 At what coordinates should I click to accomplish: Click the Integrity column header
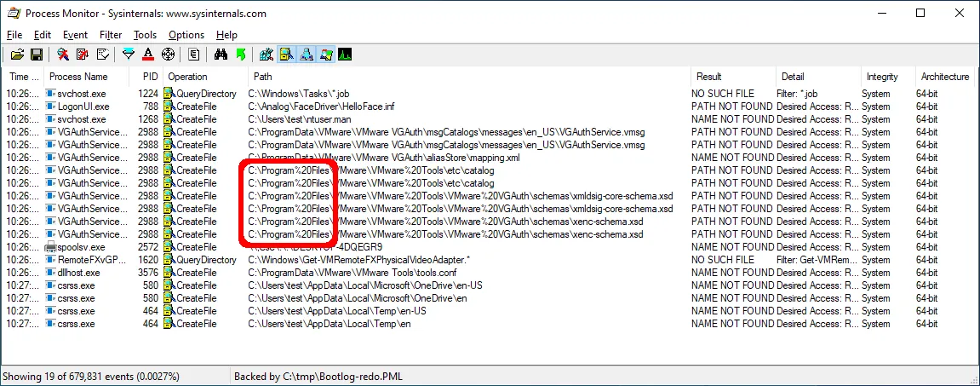888,77
